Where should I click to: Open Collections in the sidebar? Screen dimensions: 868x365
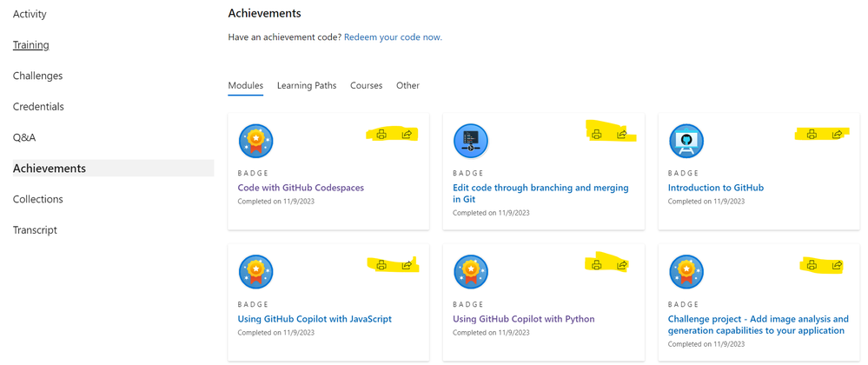(37, 199)
